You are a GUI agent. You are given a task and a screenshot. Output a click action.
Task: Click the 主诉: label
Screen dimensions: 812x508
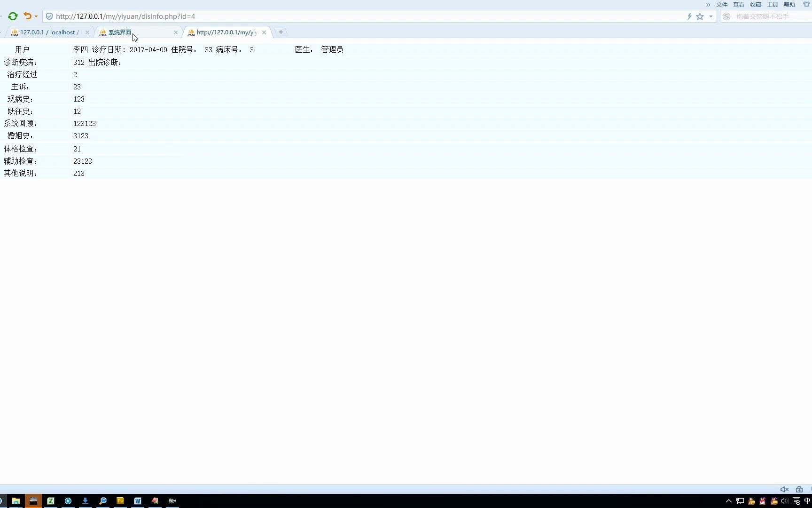20,87
